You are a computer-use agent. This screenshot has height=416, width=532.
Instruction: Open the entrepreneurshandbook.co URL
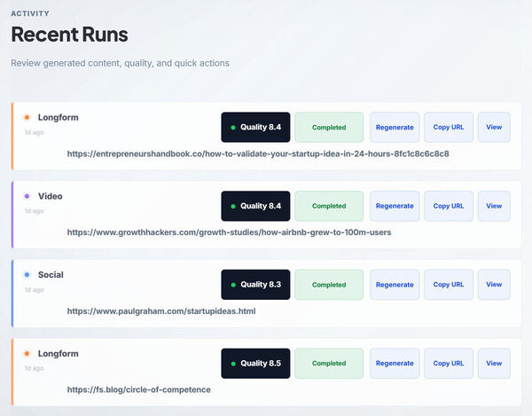coord(258,154)
